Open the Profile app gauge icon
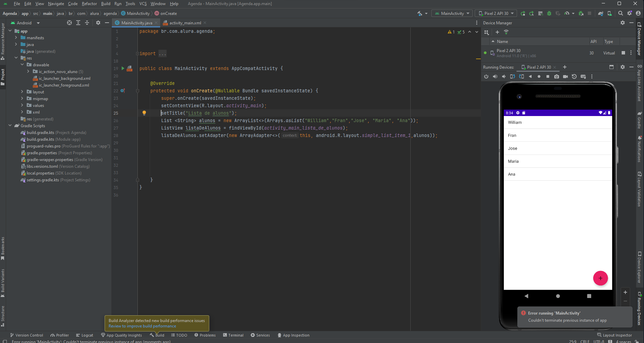 tap(567, 14)
